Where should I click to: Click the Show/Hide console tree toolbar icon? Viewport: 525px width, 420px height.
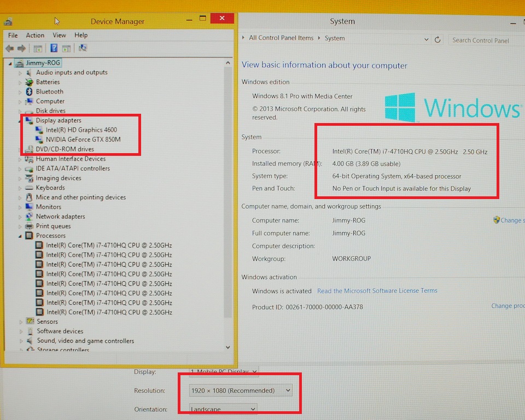click(38, 49)
